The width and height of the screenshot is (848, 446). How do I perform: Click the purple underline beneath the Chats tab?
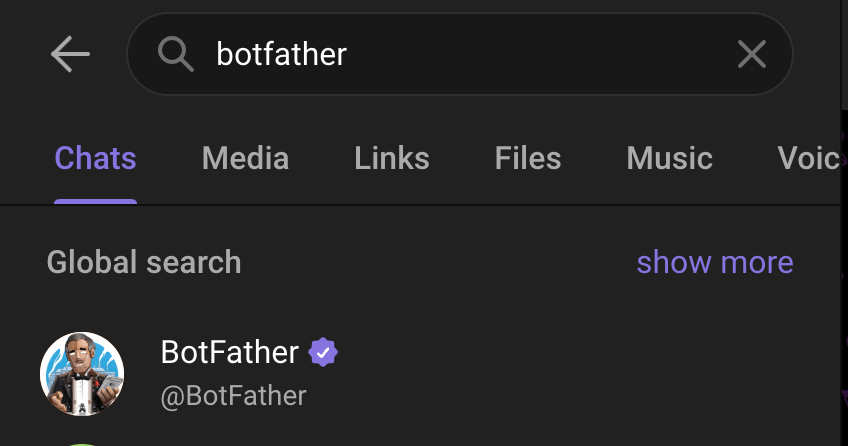[95, 201]
